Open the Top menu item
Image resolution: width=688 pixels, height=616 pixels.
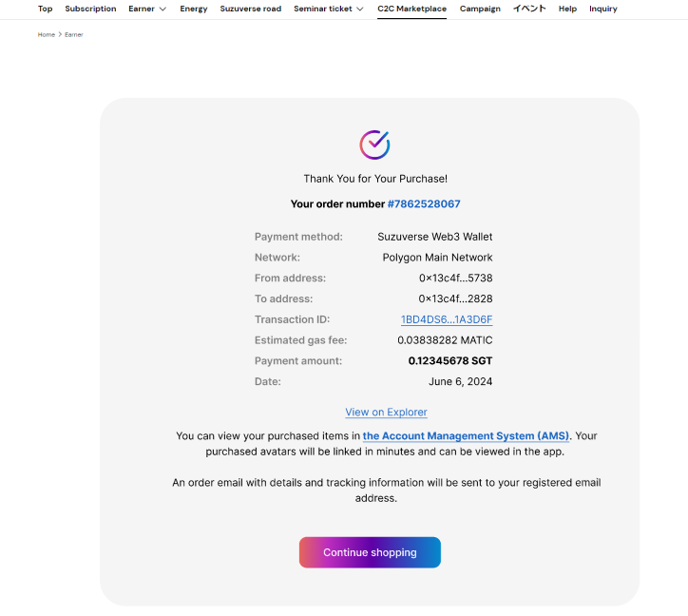tap(45, 9)
